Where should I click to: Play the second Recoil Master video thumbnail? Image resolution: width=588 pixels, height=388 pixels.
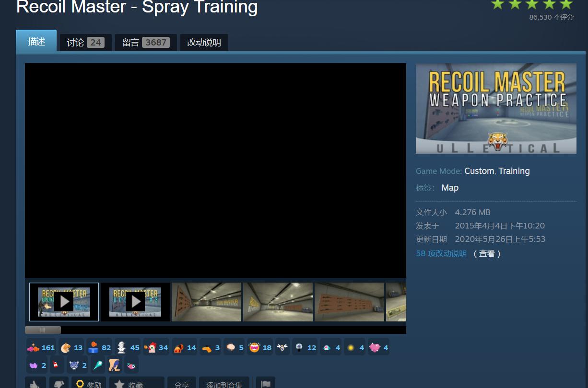135,302
